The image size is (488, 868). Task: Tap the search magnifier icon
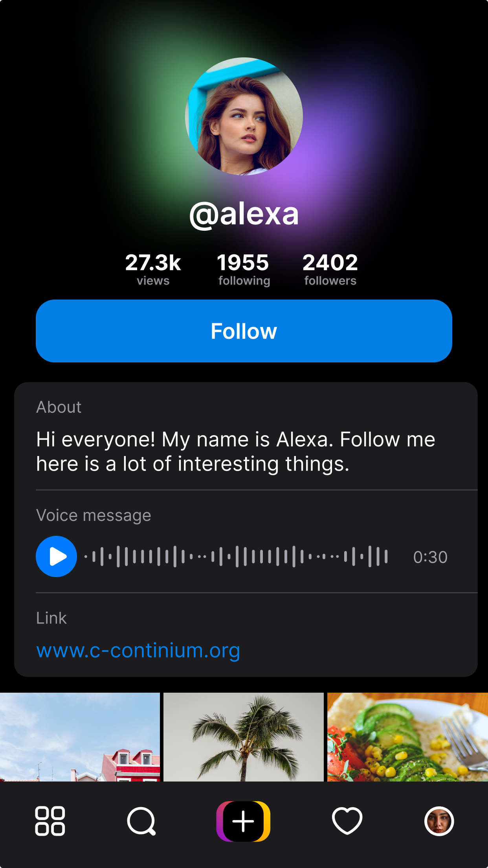(141, 821)
